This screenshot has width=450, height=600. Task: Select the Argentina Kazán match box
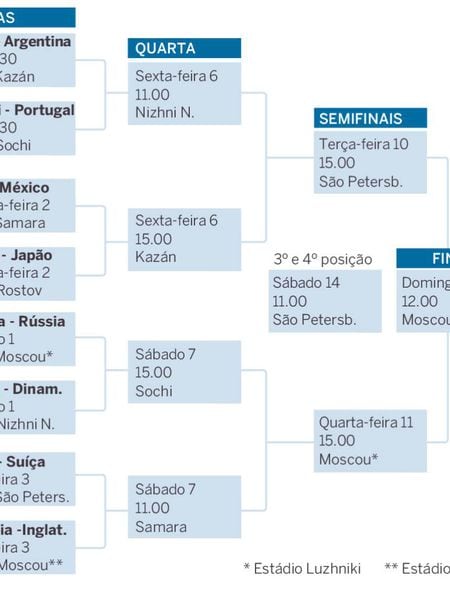click(x=38, y=60)
